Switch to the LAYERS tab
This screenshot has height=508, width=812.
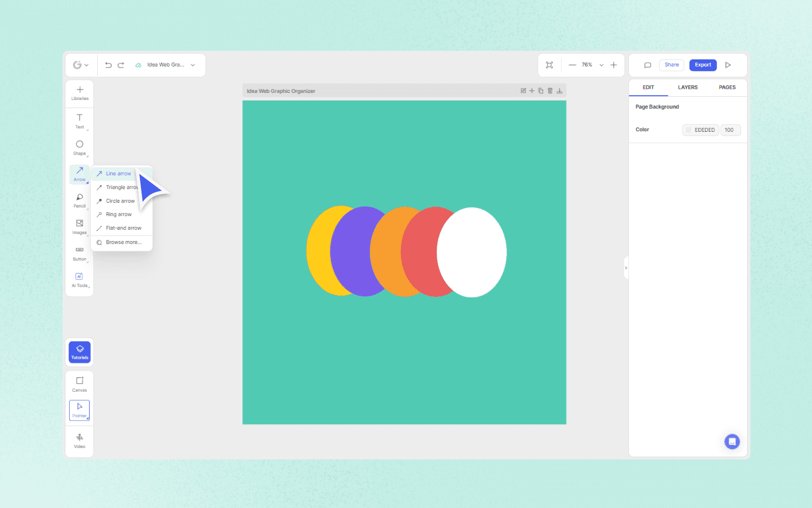(x=688, y=87)
